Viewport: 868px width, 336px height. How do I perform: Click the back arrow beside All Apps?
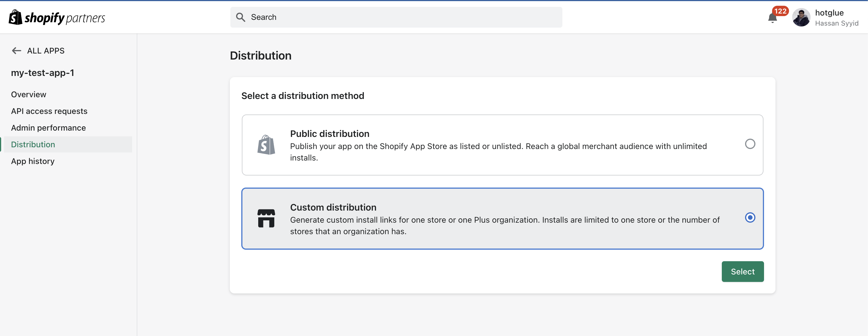16,51
